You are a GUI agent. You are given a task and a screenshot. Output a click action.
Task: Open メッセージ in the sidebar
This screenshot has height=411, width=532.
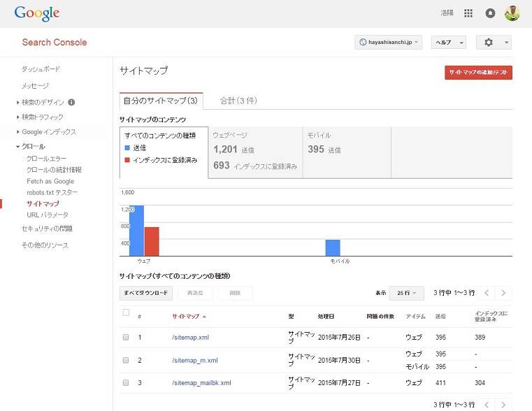(x=35, y=86)
